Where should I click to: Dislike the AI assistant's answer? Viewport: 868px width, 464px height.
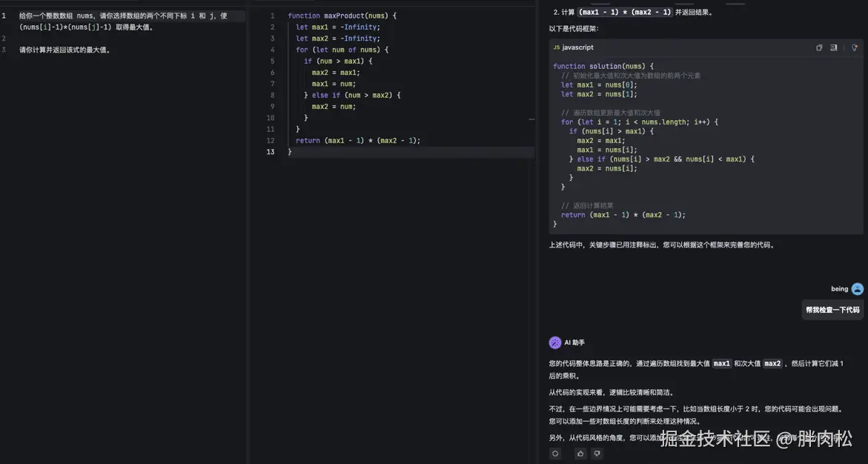(x=597, y=453)
